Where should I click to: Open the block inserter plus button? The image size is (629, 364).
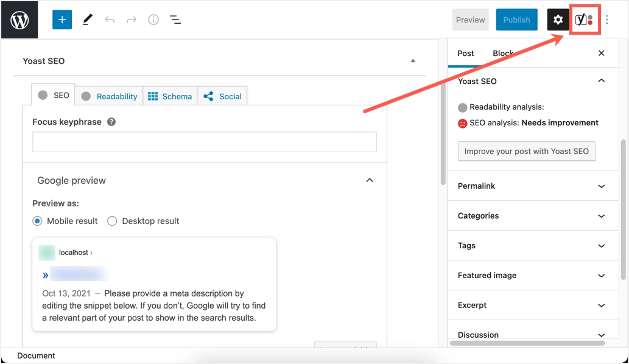coord(62,19)
